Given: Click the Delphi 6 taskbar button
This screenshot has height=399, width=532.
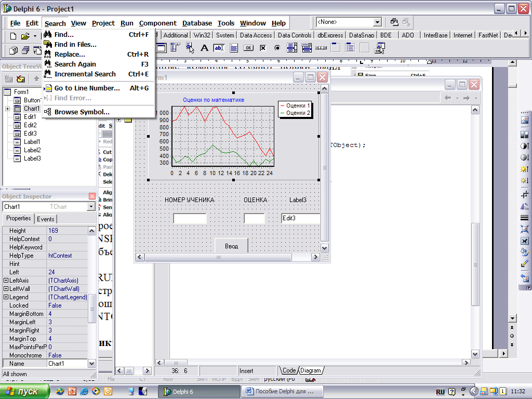Looking at the screenshot, I should [x=198, y=392].
